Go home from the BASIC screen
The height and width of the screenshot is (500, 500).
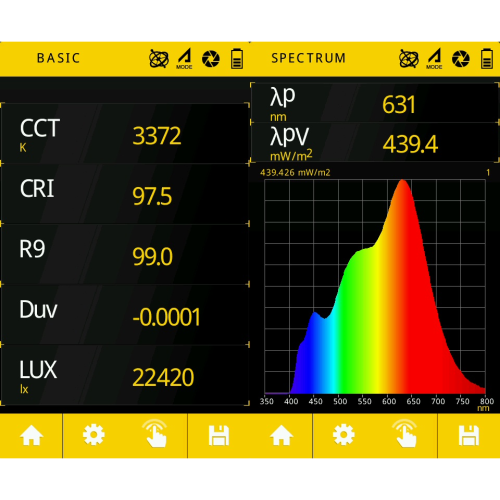click(x=31, y=435)
